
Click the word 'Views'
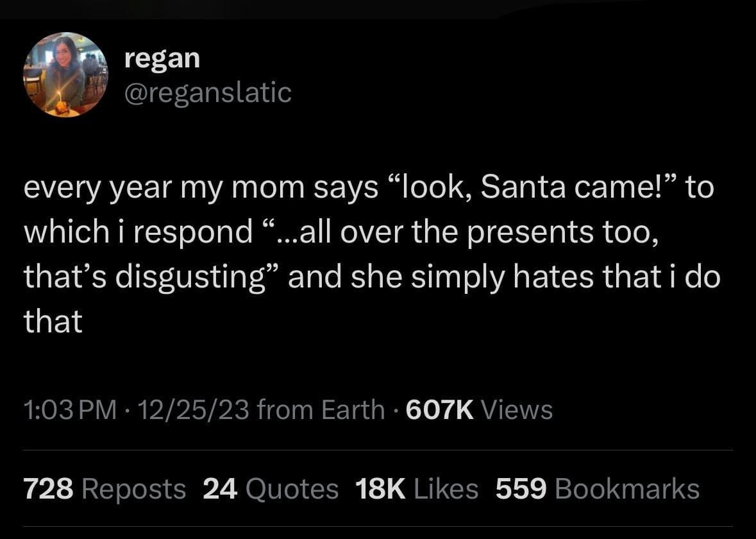(x=516, y=409)
